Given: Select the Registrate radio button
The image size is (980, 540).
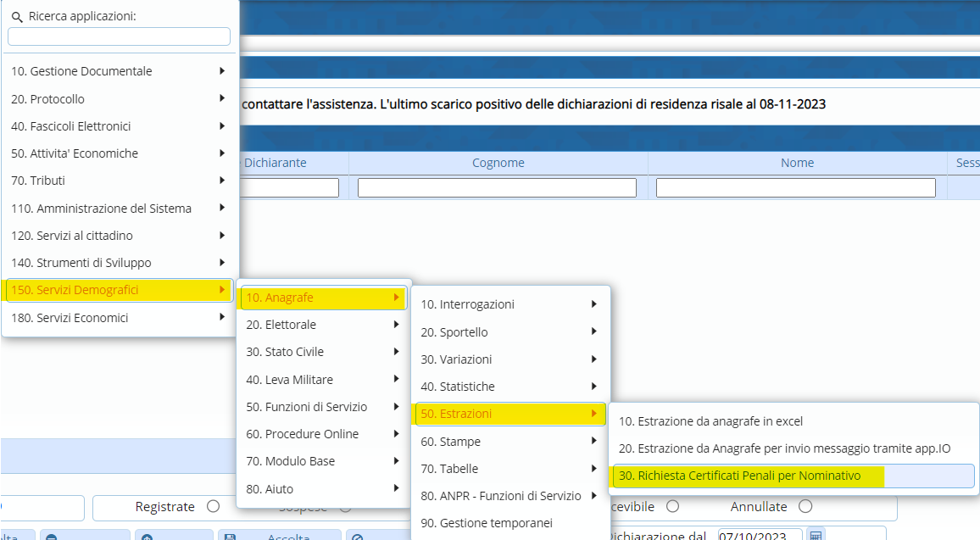Looking at the screenshot, I should tap(213, 507).
